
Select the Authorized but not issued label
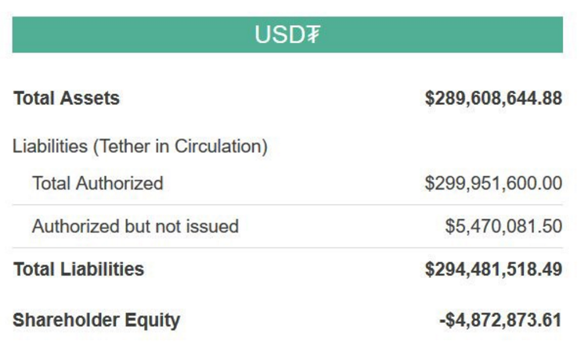point(135,227)
